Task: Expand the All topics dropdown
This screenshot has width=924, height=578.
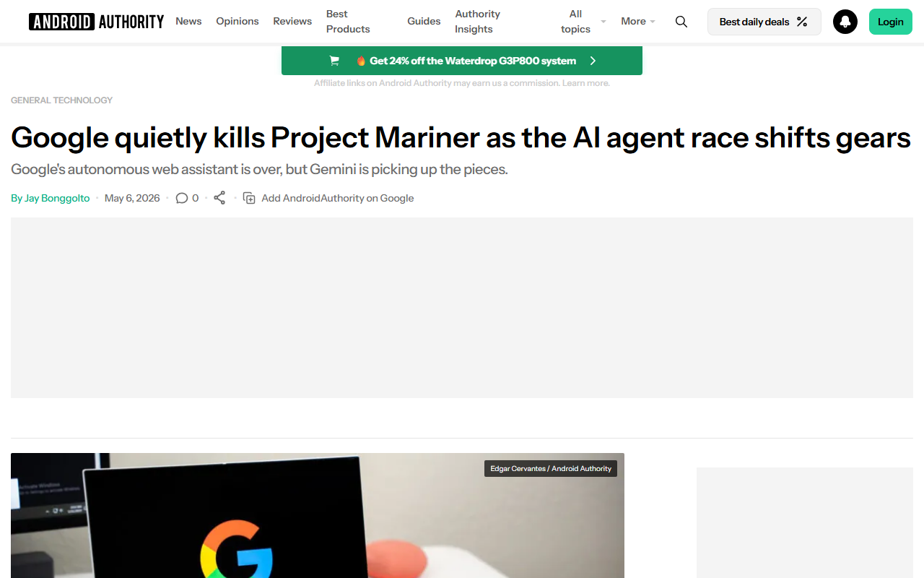Action: [583, 22]
